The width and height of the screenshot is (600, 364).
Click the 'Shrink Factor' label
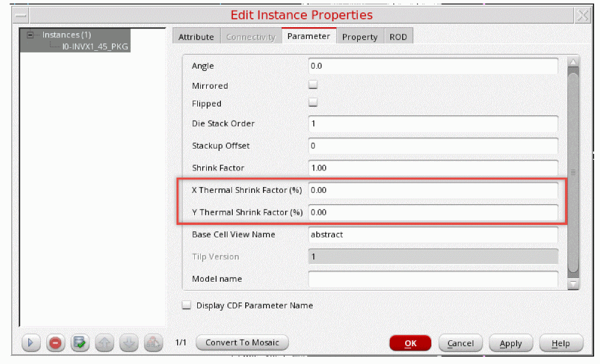[218, 168]
